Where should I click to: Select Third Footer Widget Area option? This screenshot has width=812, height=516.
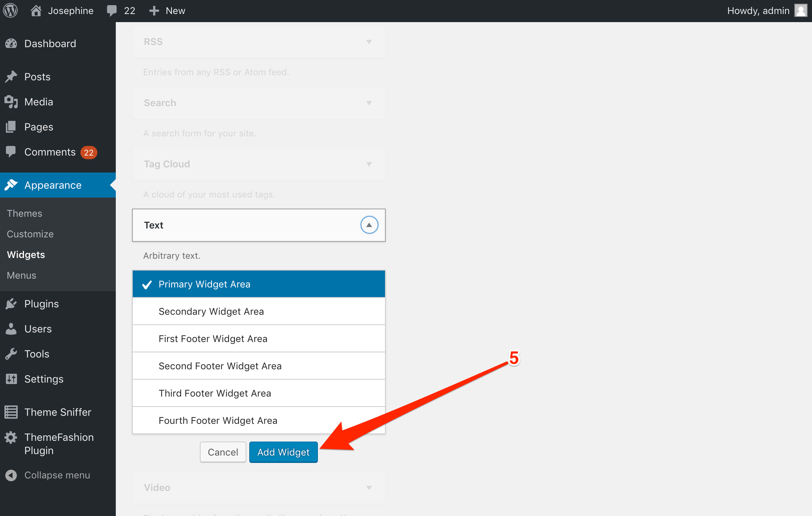[x=215, y=392]
